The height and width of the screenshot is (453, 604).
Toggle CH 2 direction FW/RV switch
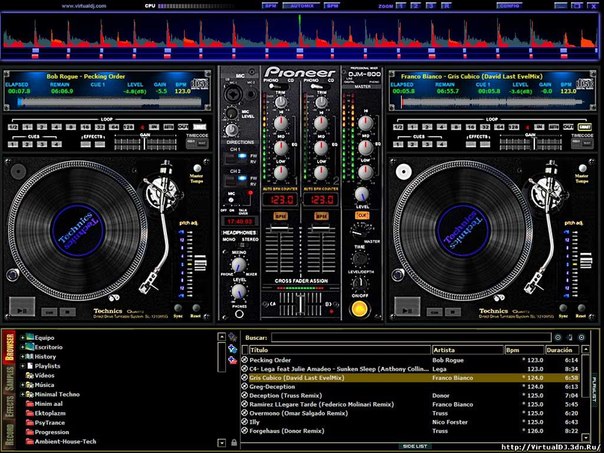tap(237, 179)
